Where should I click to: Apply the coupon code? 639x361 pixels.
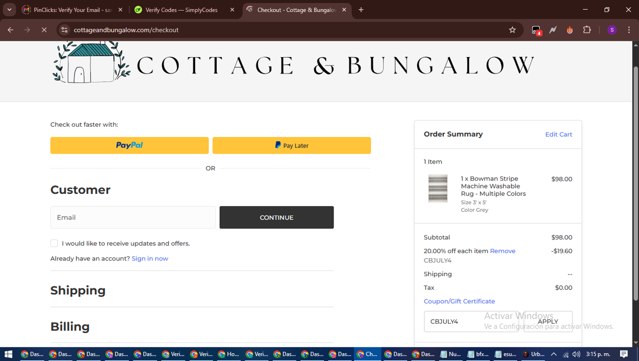point(548,321)
